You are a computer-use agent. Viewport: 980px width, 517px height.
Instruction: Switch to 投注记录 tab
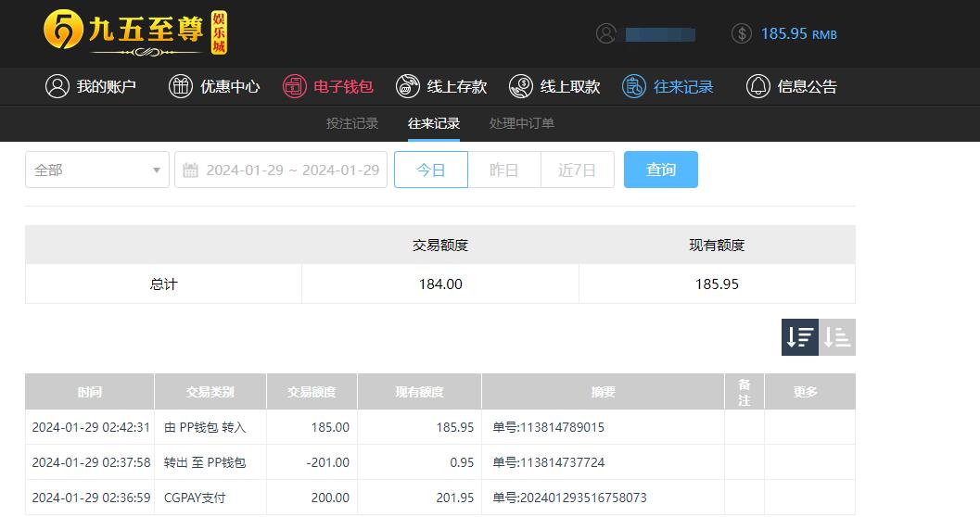point(352,123)
